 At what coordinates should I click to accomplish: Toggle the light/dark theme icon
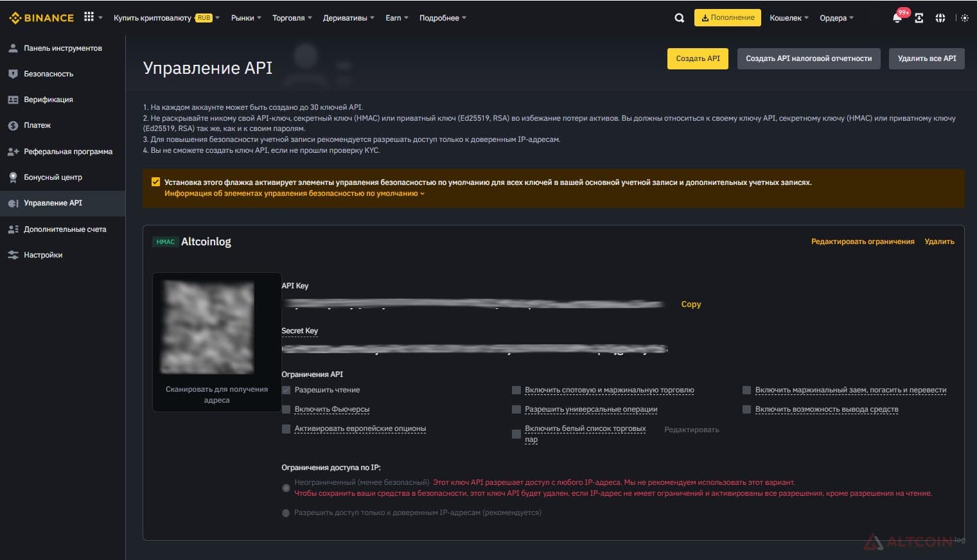coord(965,18)
